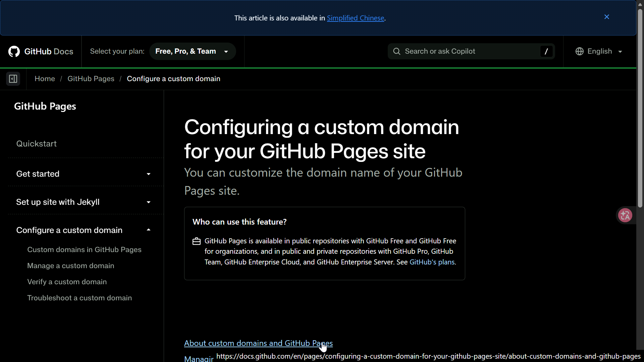Open About custom domains and GitHub Pages link

(x=258, y=343)
